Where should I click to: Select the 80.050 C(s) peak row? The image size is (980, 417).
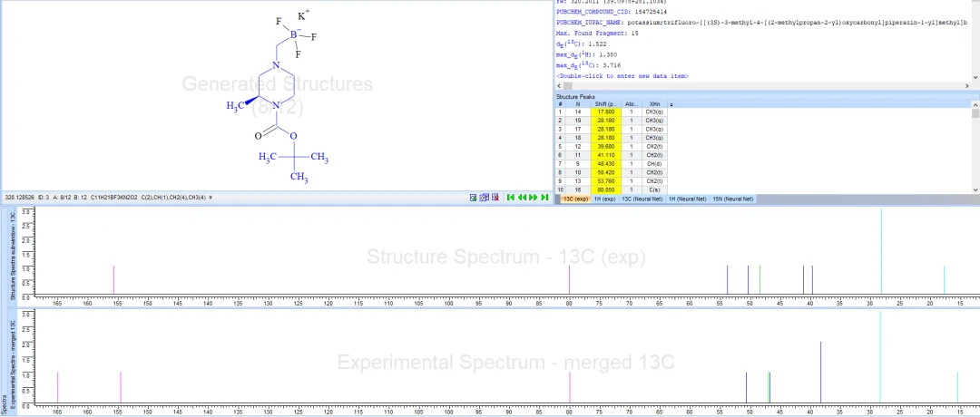coord(611,189)
